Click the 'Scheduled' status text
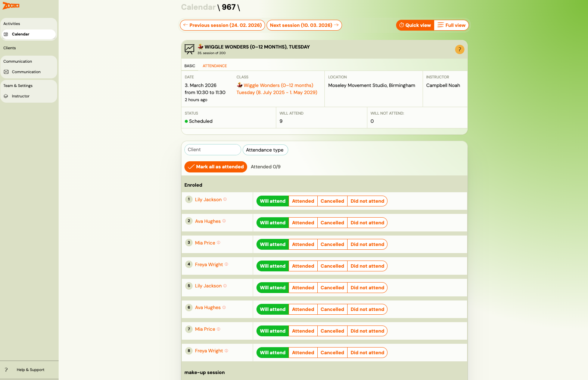588x380 pixels. pos(200,121)
